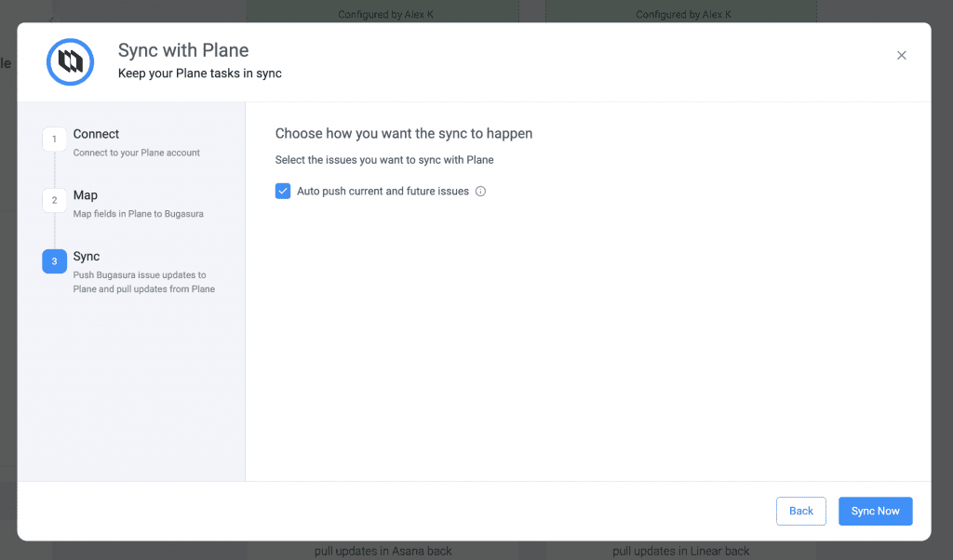953x560 pixels.
Task: Open the auto push info tooltip icon
Action: point(481,192)
